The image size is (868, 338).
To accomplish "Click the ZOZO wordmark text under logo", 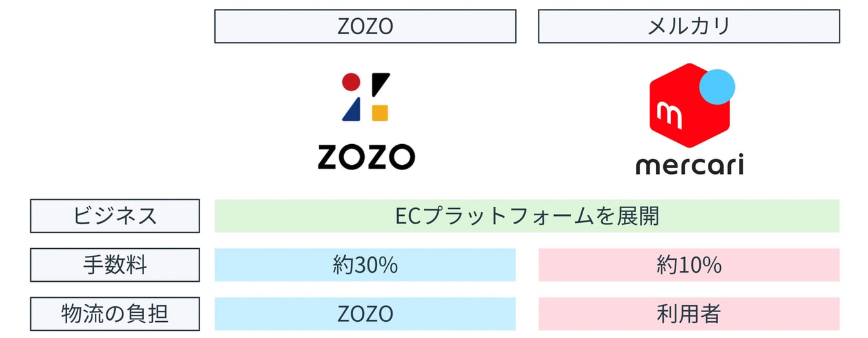I will click(366, 156).
